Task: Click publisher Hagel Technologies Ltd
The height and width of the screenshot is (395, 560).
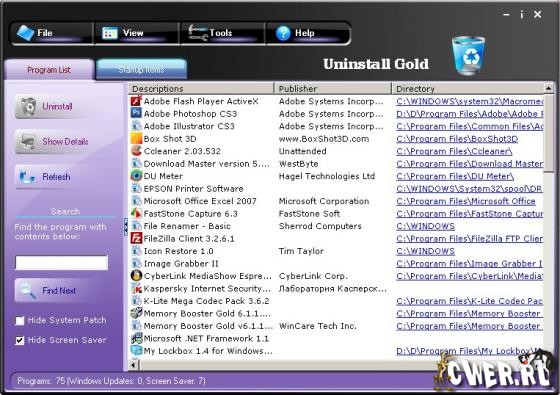Action: click(x=327, y=176)
